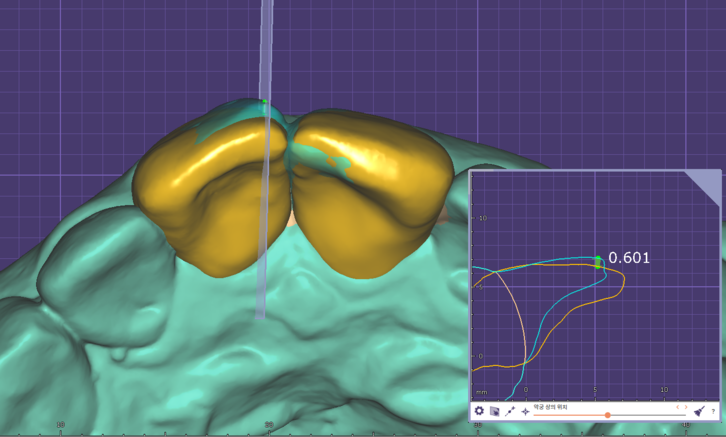The width and height of the screenshot is (726, 437).
Task: Click the broom clear measurements icon
Action: click(699, 411)
